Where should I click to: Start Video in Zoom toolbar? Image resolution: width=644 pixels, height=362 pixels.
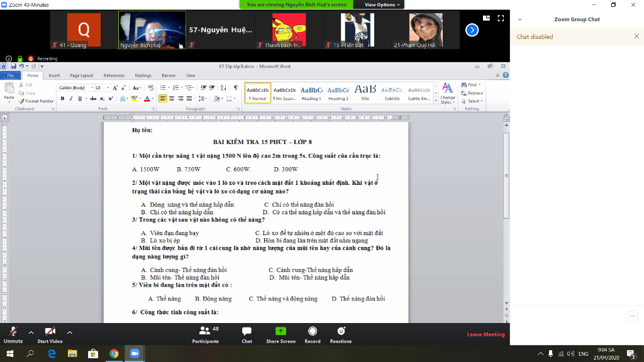(x=50, y=335)
